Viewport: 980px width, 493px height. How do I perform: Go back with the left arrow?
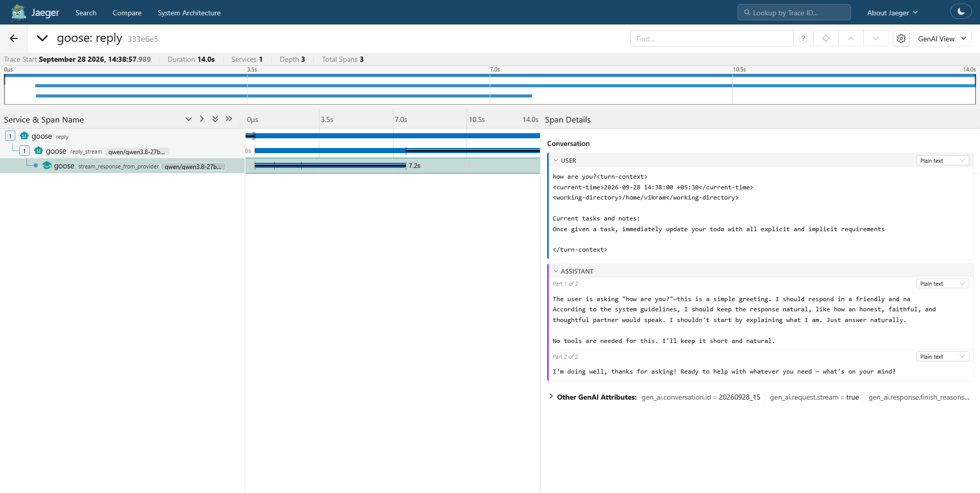point(14,38)
